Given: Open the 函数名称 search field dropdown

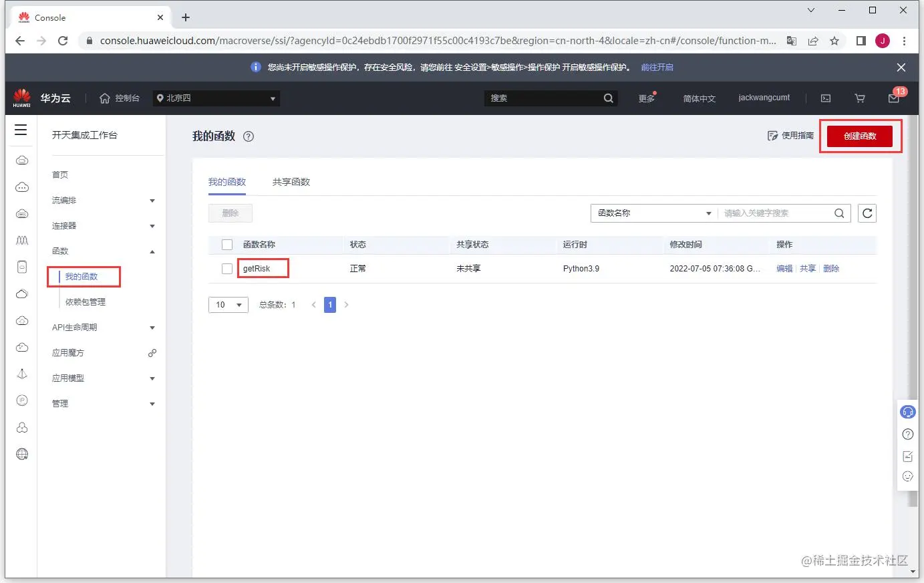Looking at the screenshot, I should coord(654,213).
